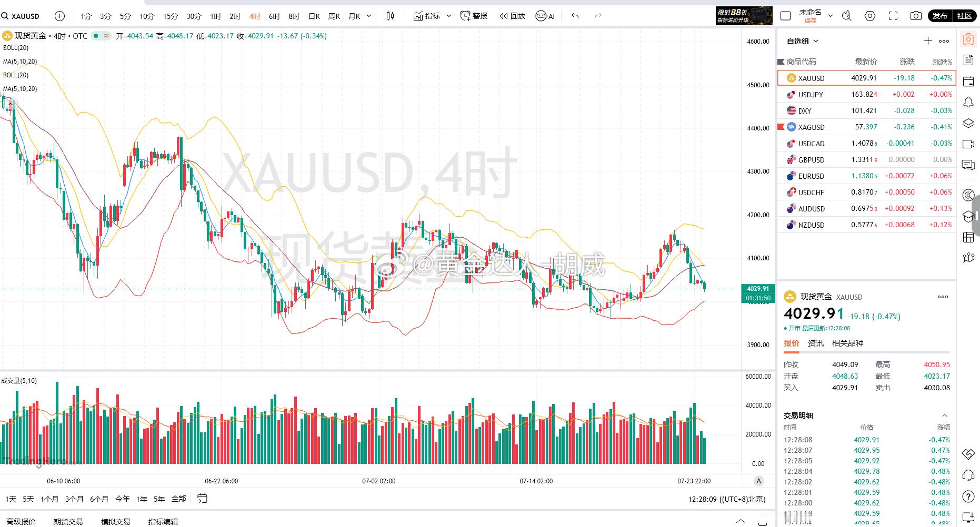
Task: Open the AI assistant tool
Action: pyautogui.click(x=545, y=16)
